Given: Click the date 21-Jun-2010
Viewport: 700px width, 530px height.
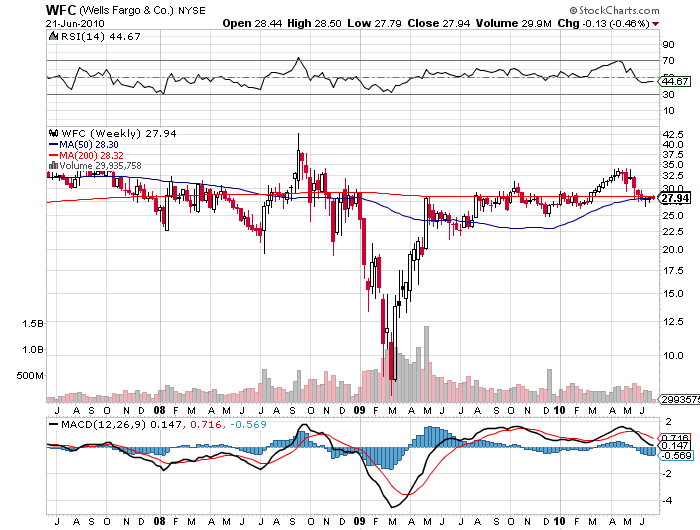Looking at the screenshot, I should (x=75, y=24).
